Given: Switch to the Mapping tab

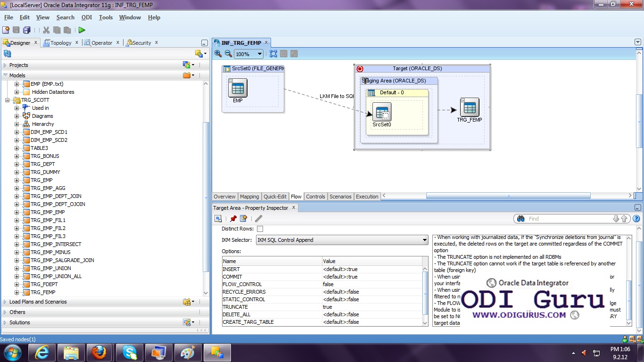Looking at the screenshot, I should click(x=249, y=197).
